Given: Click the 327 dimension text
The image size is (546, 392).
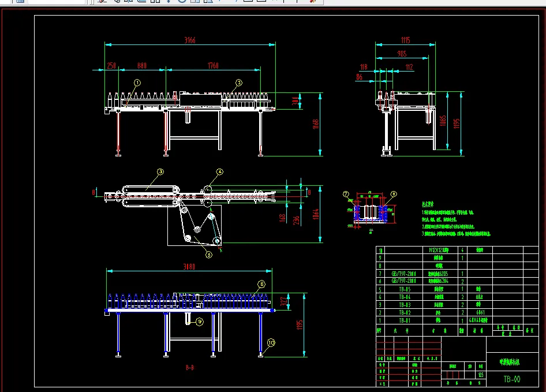Looking at the screenshot, I should coord(284,301).
